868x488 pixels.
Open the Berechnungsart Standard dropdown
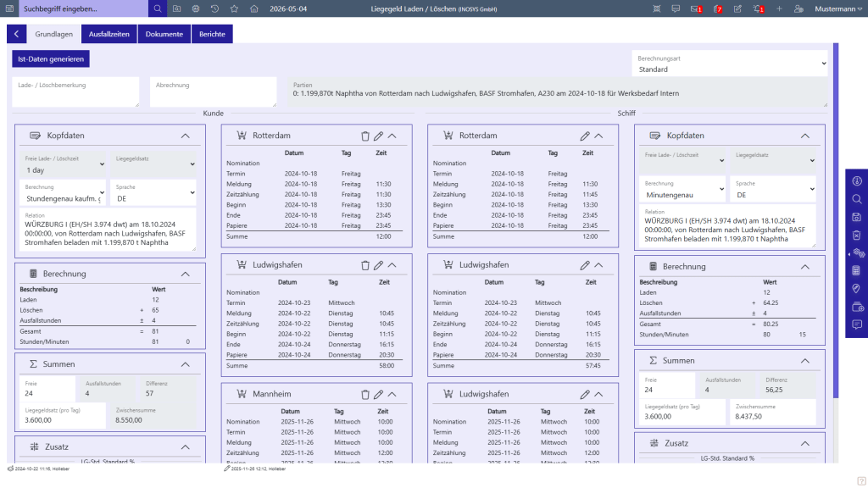[x=730, y=64]
